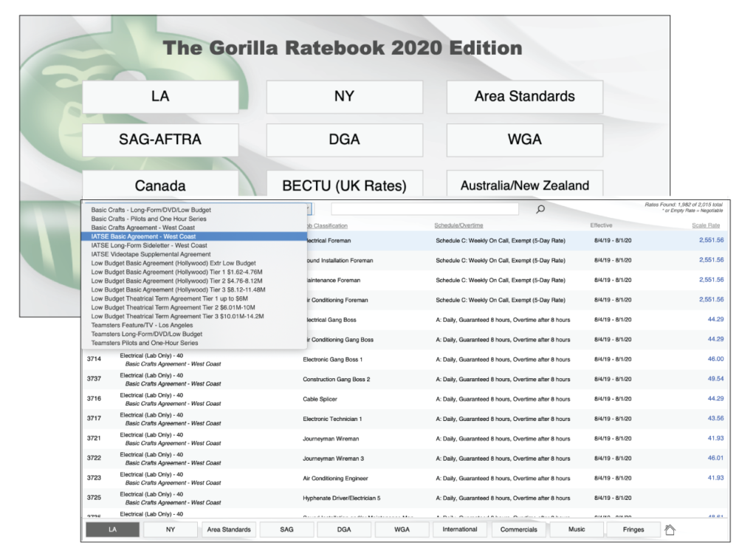Click the 2,551.56 rate for Maintenance Foreman
Screen dimensions: 756x548
click(712, 280)
